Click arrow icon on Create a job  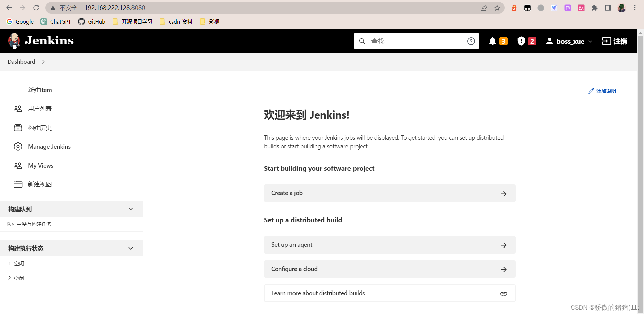(x=504, y=194)
